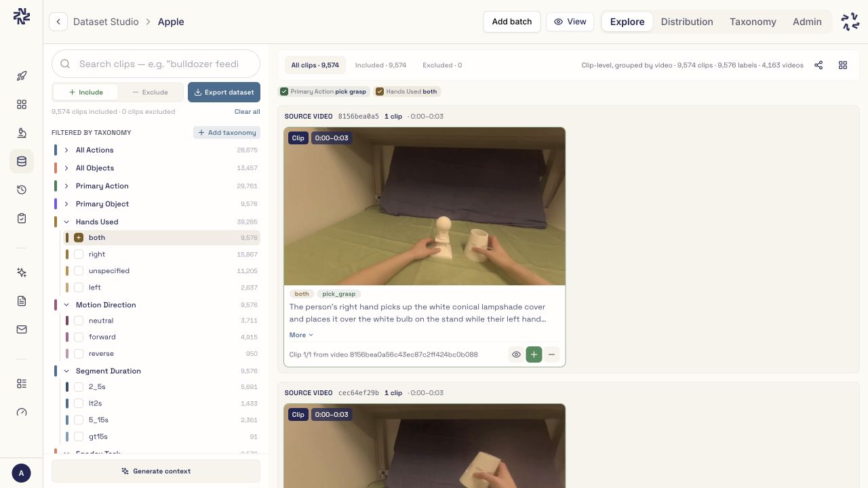Screen dimensions: 868x488
Task: Switch to grid layout view icon
Action: 843,65
